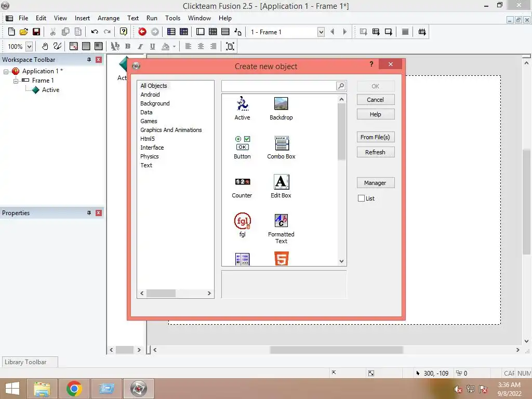Image resolution: width=532 pixels, height=399 pixels.
Task: Click the align center icon
Action: [201, 46]
